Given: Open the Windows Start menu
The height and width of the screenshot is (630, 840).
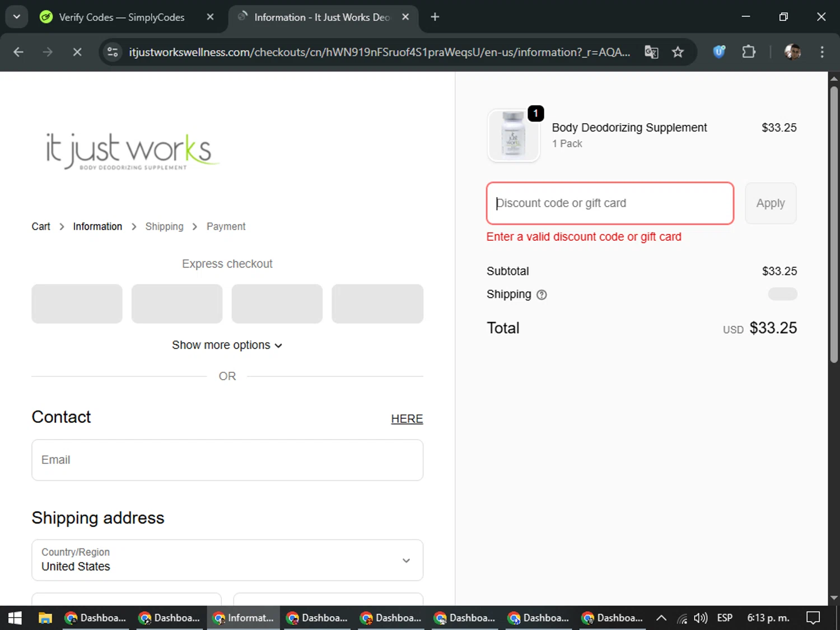Looking at the screenshot, I should click(15, 618).
